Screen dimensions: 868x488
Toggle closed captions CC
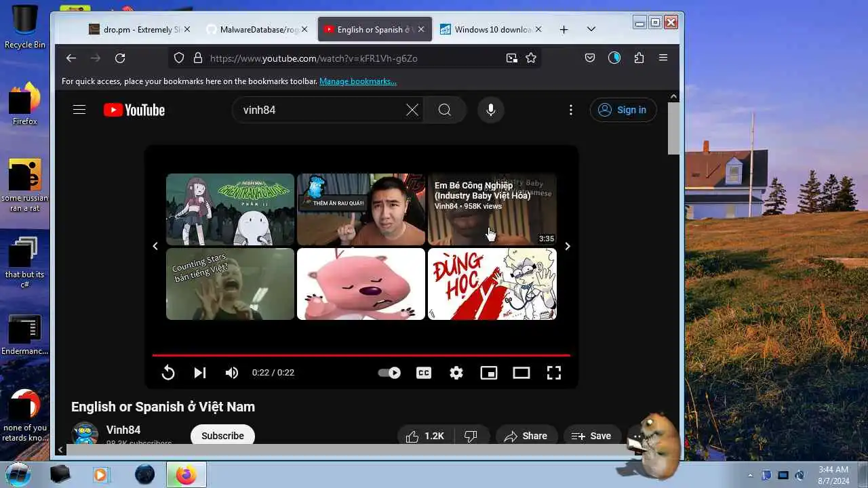[424, 373]
